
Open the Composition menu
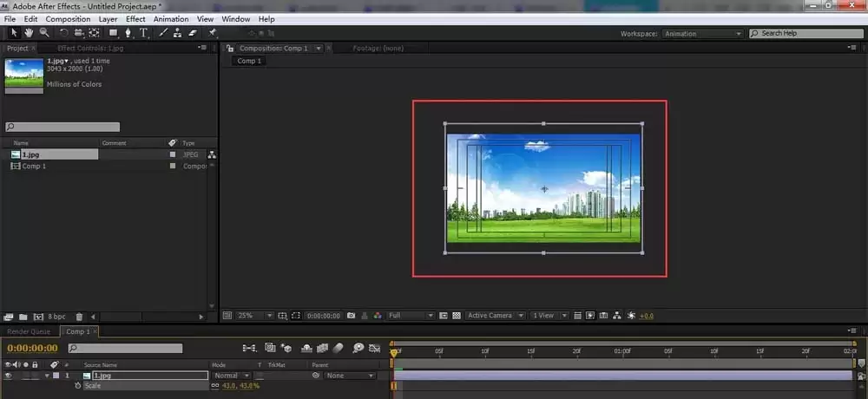68,19
